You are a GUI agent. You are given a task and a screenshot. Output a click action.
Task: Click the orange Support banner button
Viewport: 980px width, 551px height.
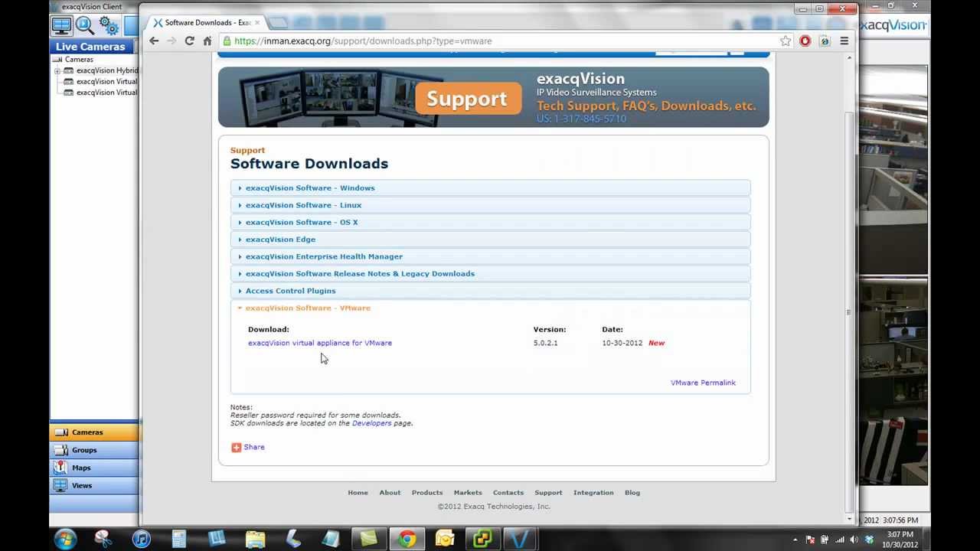(468, 99)
